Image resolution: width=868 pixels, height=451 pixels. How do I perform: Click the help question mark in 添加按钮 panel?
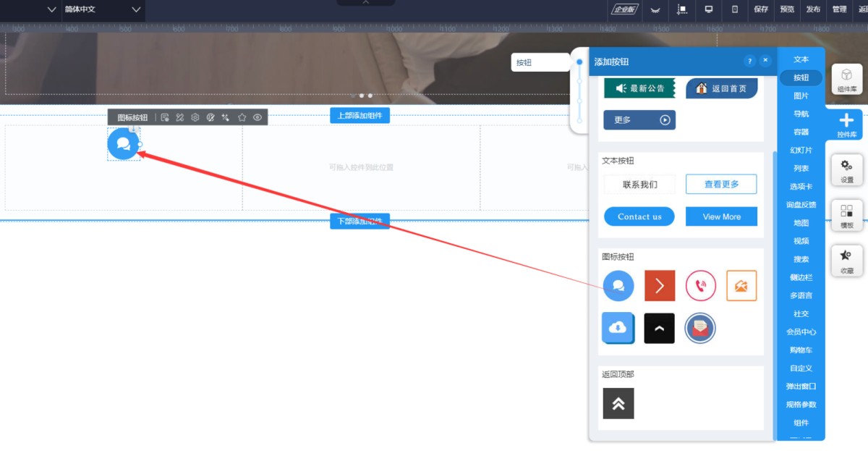point(749,62)
